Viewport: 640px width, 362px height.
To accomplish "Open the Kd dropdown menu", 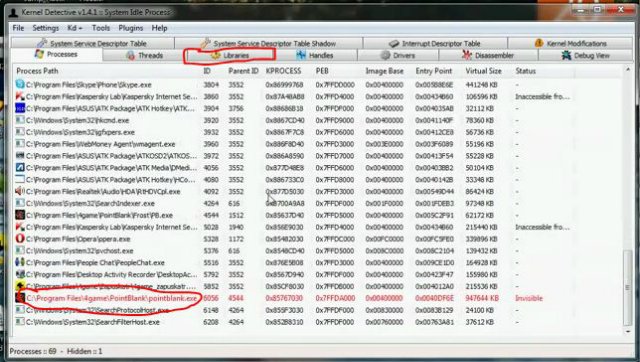I will point(75,28).
